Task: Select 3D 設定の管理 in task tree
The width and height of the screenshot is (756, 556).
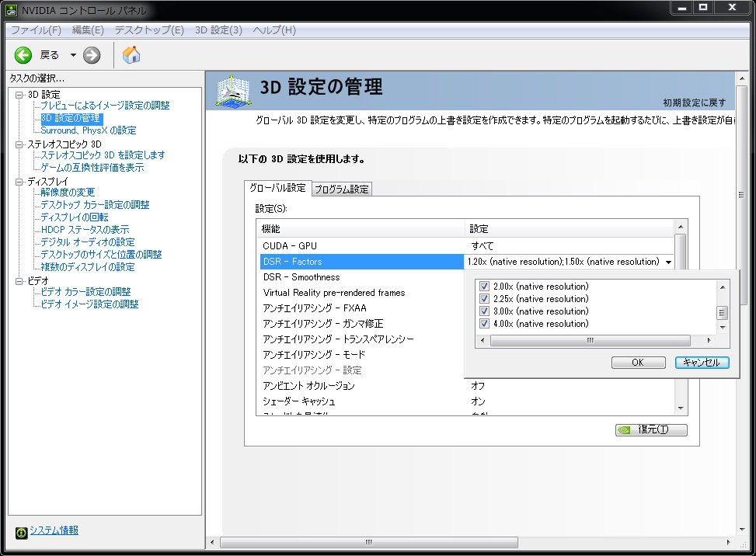Action: click(x=71, y=118)
